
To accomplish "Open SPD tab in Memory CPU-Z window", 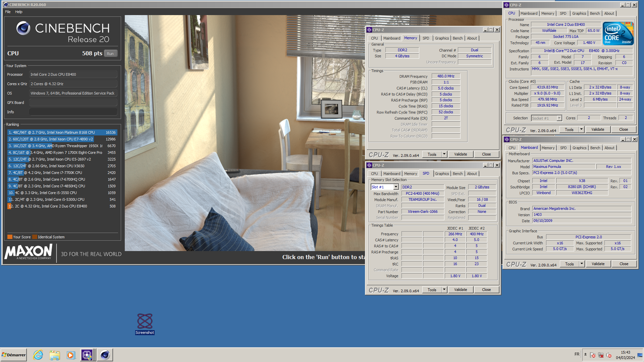I will pos(426,38).
